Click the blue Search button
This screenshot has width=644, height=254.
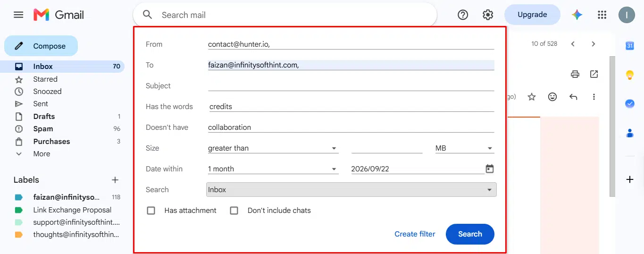coord(470,234)
